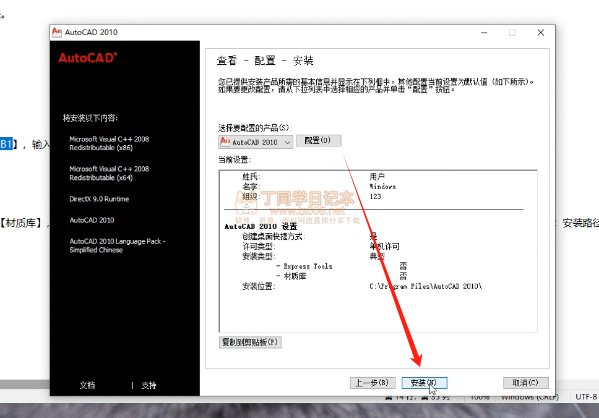The width and height of the screenshot is (599, 418).
Task: Click the 名字 value Windows
Action: [x=382, y=186]
